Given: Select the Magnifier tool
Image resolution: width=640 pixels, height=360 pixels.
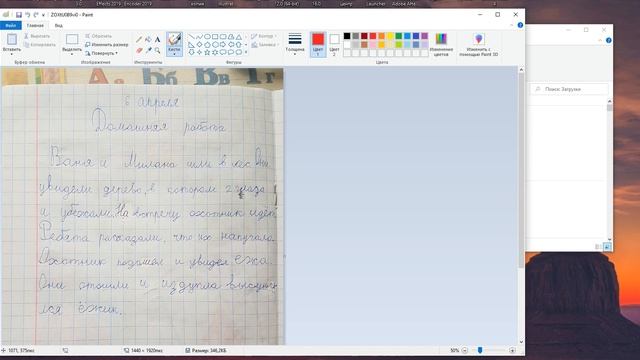Looking at the screenshot, I should (x=157, y=50).
